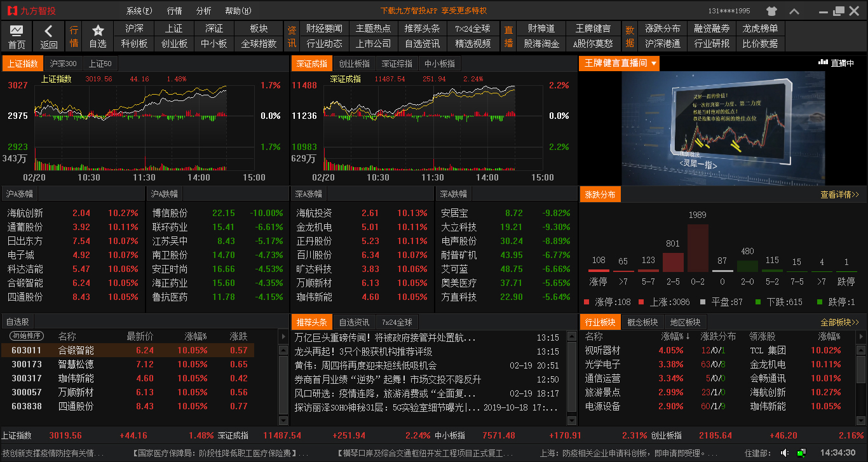Viewport: 868px width, 462px height.
Task: Click the 九方智投 logo icon
Action: pyautogui.click(x=11, y=11)
